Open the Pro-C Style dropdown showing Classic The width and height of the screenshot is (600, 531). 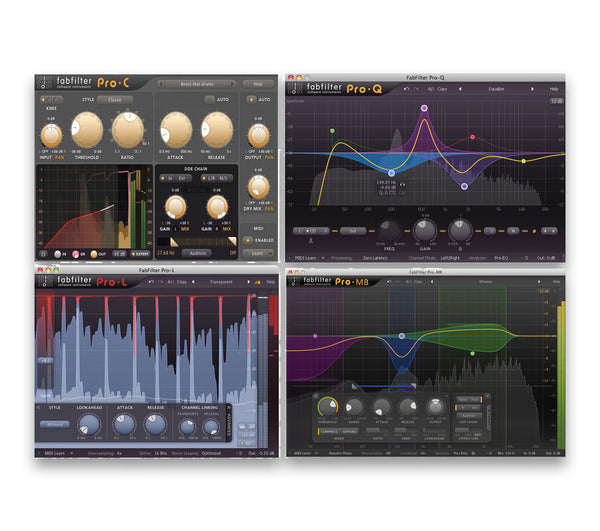pos(115,100)
